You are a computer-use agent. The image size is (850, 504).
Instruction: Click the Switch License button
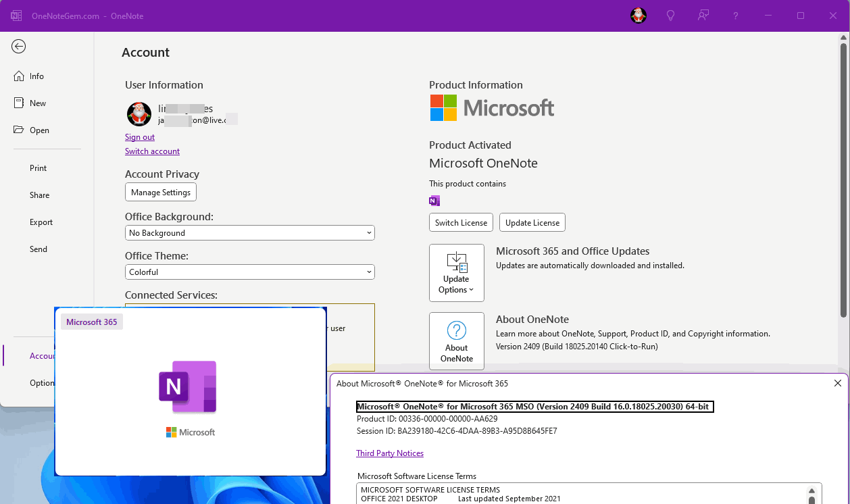point(461,223)
